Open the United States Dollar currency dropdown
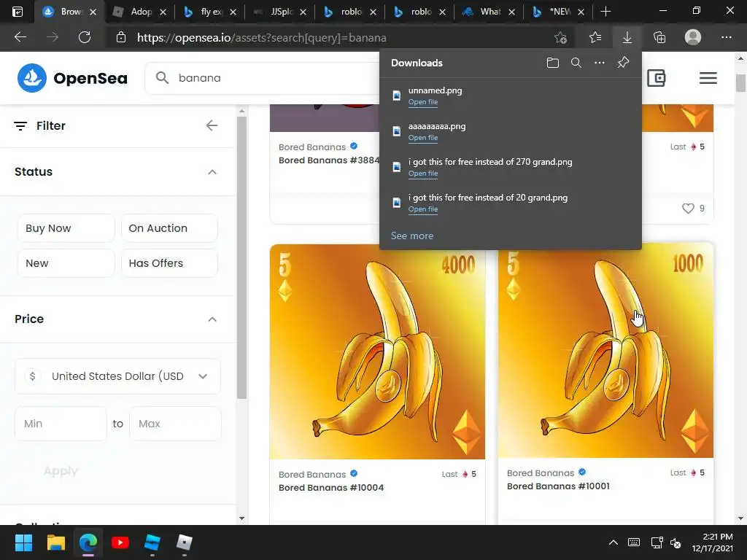The width and height of the screenshot is (747, 560). pos(117,376)
